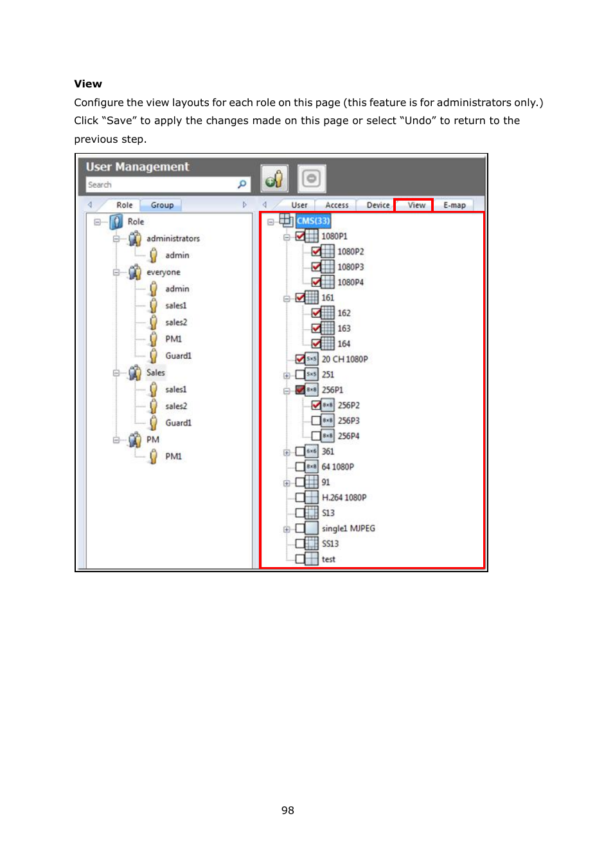Select sales2 under the Sales group

point(176,406)
